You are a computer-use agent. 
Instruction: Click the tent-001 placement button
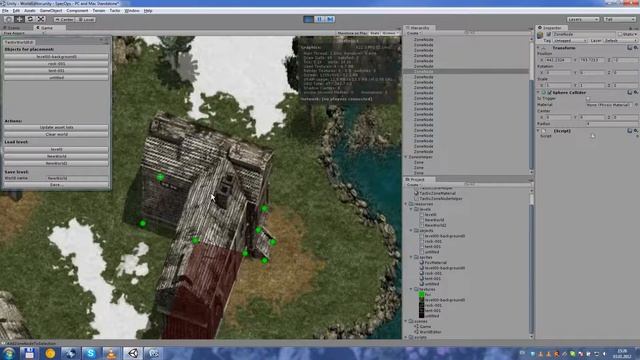pos(56,71)
